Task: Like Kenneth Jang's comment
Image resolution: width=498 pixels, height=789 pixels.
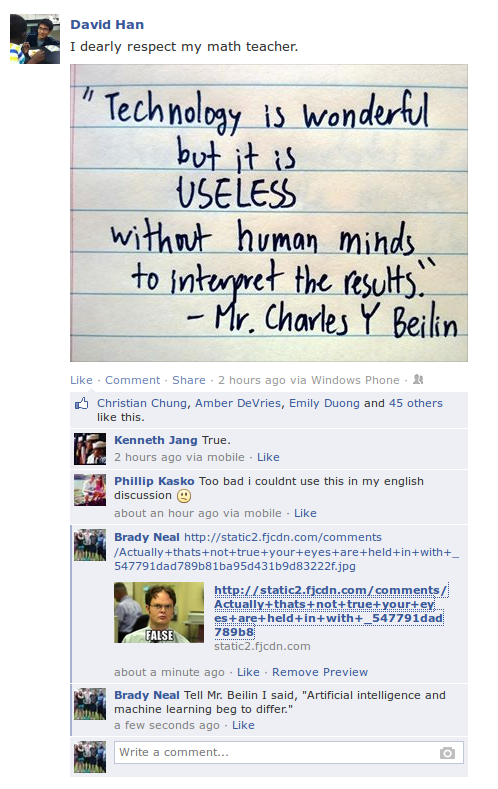Action: tap(268, 457)
